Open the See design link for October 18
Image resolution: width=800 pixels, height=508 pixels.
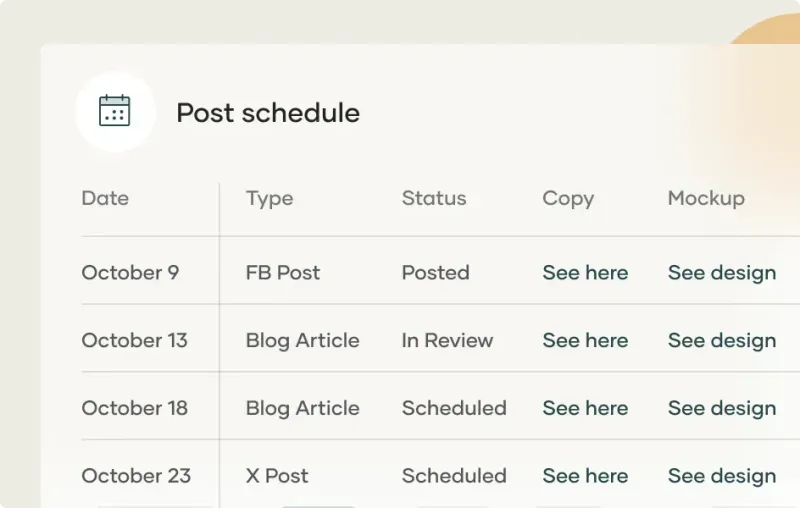coord(722,409)
